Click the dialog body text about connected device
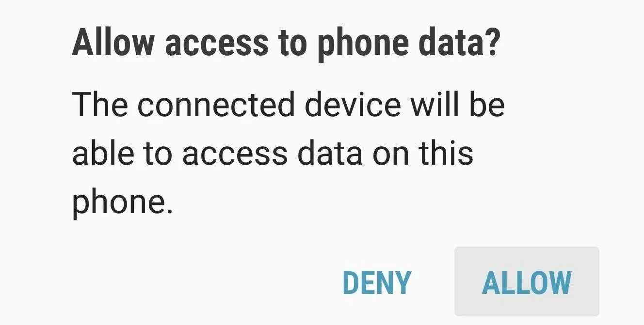This screenshot has height=325, width=644. point(289,154)
